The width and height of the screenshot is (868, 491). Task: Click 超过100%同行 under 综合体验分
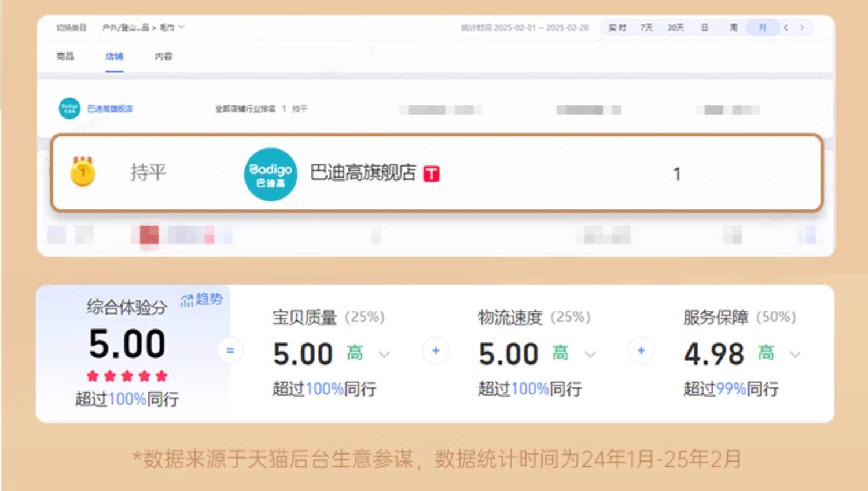[x=127, y=398]
